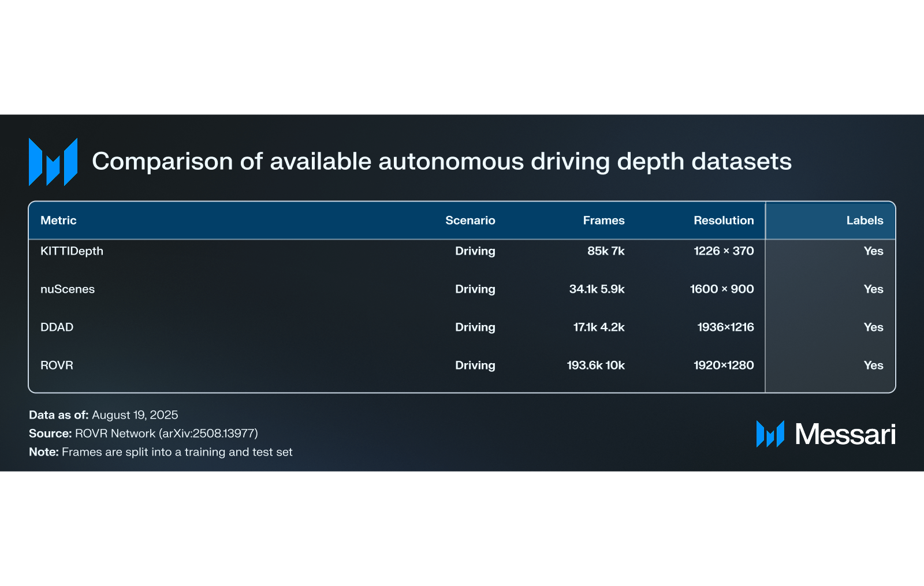
Task: Click the Yes label in nuScenes row
Action: click(873, 289)
